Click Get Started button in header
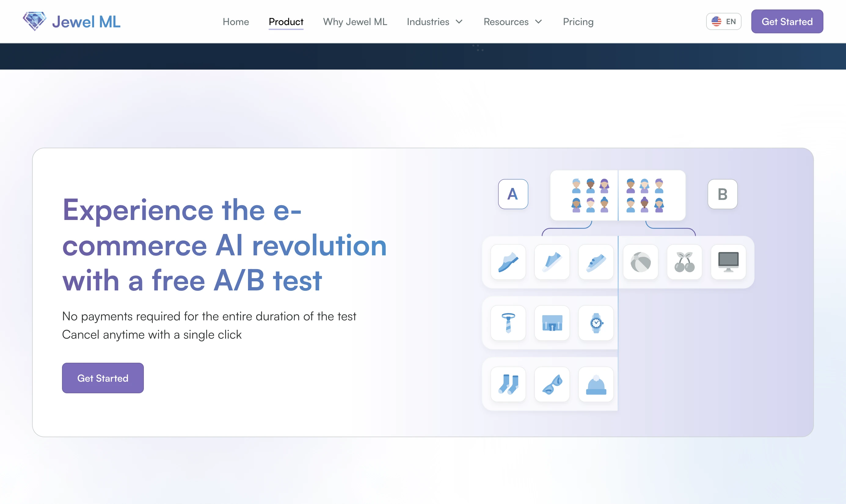This screenshot has height=504, width=846. tap(787, 21)
